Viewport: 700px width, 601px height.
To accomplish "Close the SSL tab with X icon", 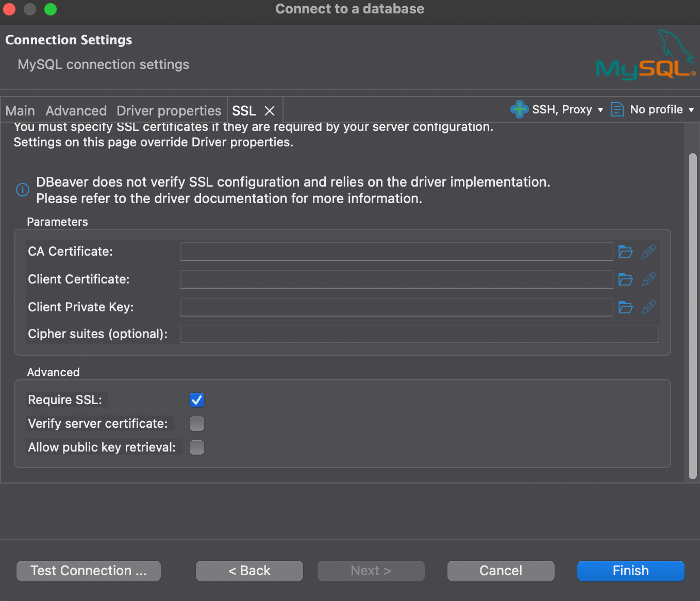I will point(270,111).
